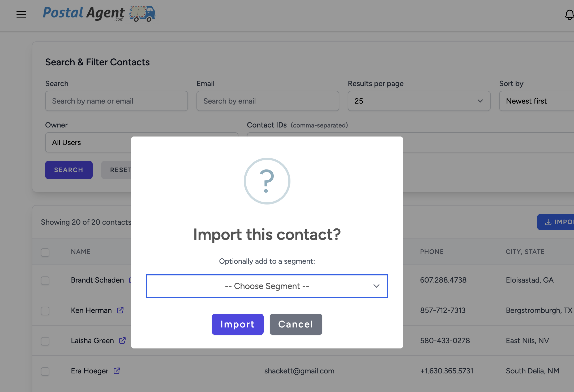Image resolution: width=574 pixels, height=392 pixels.
Task: Click the Import download icon button
Action: [555, 222]
